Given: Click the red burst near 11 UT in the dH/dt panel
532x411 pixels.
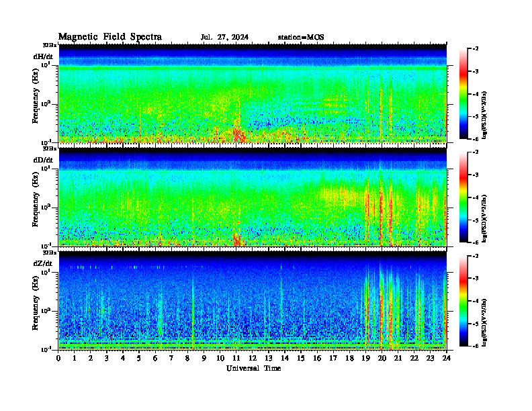Looking at the screenshot, I should pos(238,134).
